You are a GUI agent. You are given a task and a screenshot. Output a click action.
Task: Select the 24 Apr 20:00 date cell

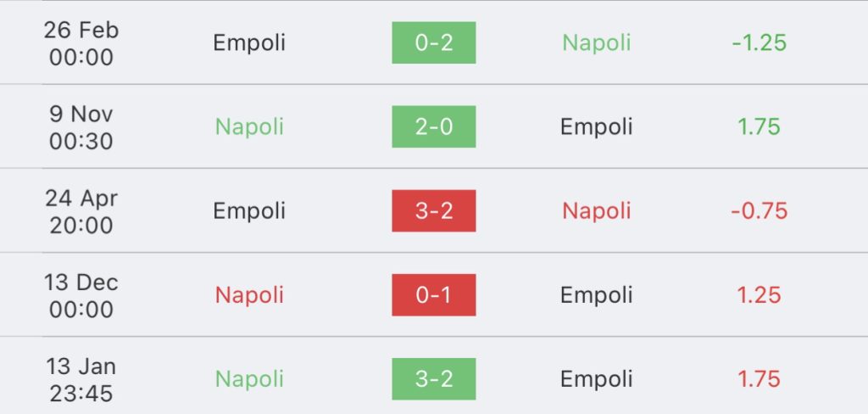tap(81, 211)
